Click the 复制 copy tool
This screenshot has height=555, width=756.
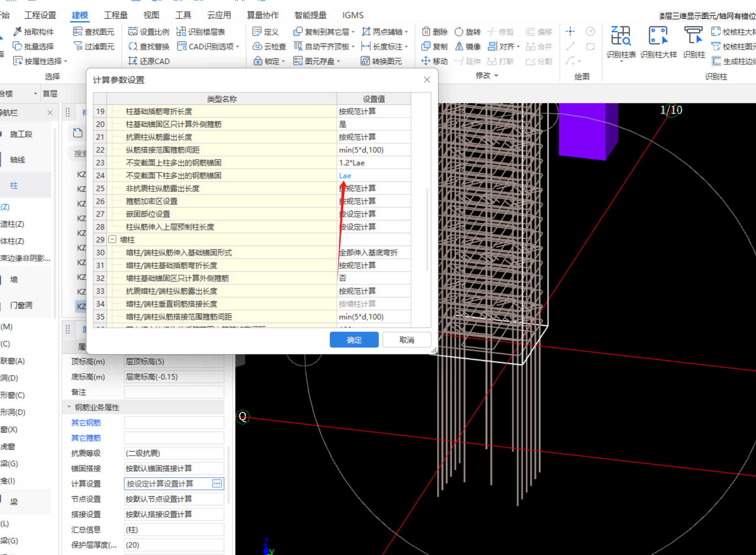click(435, 46)
